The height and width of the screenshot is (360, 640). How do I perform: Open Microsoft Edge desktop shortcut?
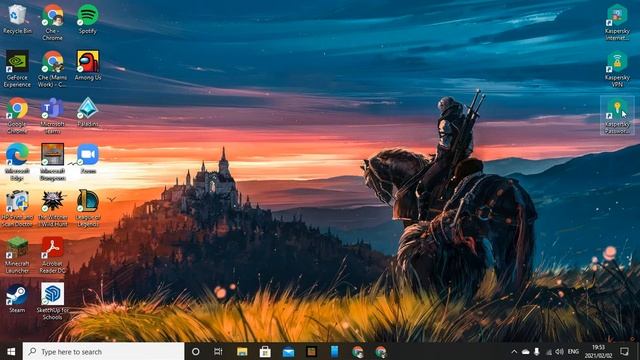pos(17,162)
